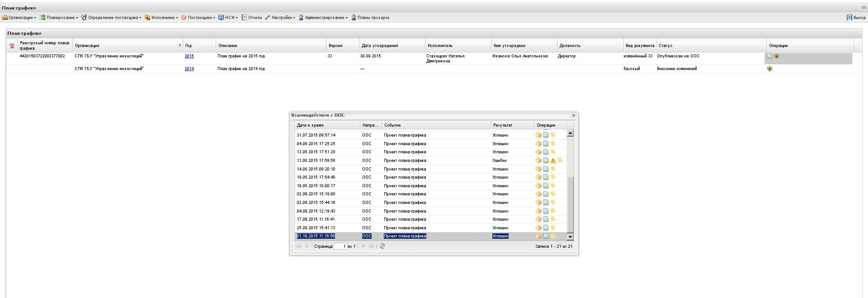Click package icon in 19.08.2015 17:54:48 row
This screenshot has height=298, width=868.
(x=538, y=177)
